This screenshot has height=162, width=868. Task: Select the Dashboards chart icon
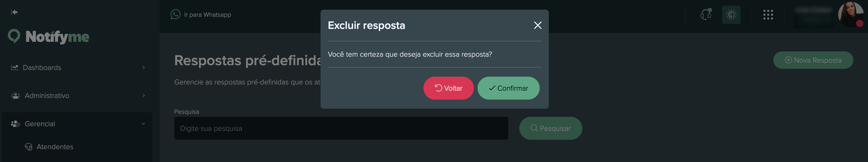[x=15, y=67]
